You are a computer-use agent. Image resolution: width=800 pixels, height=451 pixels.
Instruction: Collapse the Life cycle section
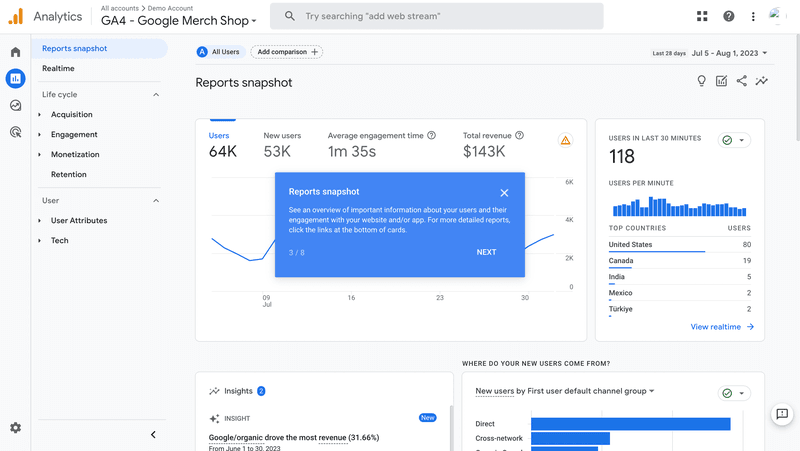tap(156, 95)
